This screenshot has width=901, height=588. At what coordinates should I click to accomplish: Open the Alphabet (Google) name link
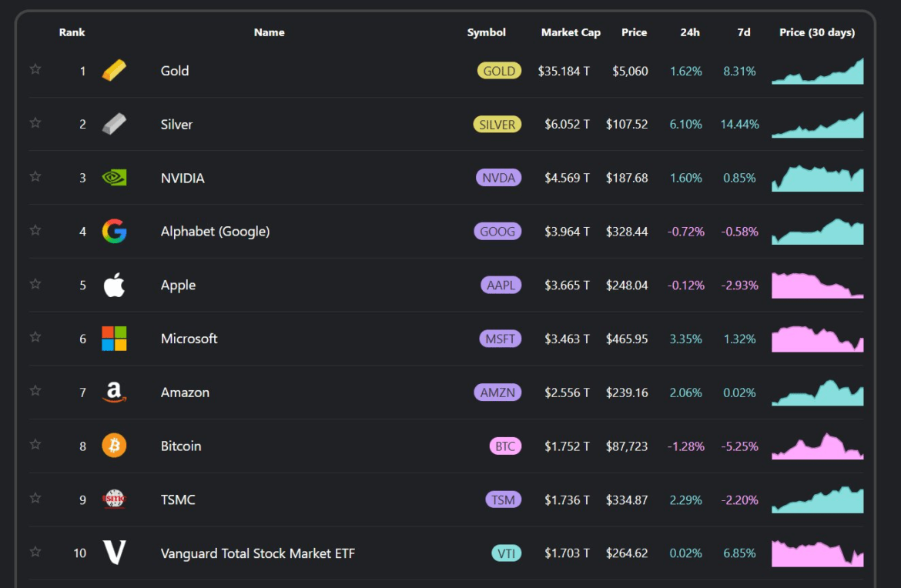[x=215, y=232]
